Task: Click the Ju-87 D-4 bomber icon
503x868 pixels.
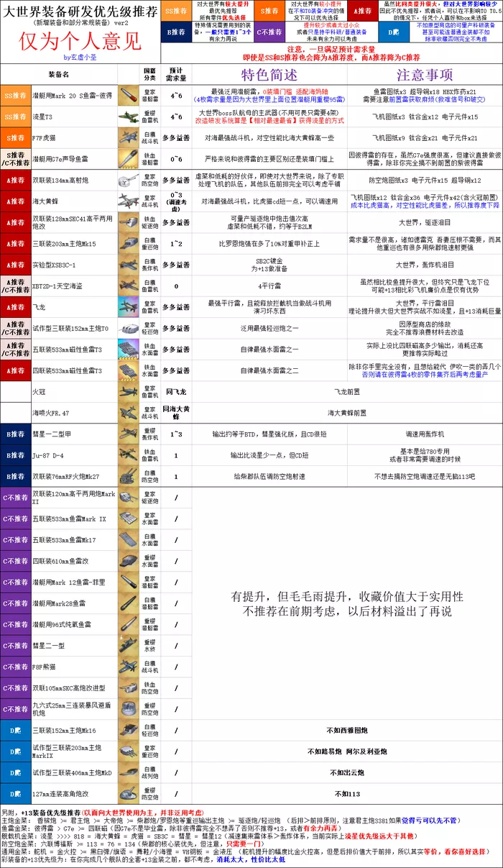Action: [x=130, y=455]
